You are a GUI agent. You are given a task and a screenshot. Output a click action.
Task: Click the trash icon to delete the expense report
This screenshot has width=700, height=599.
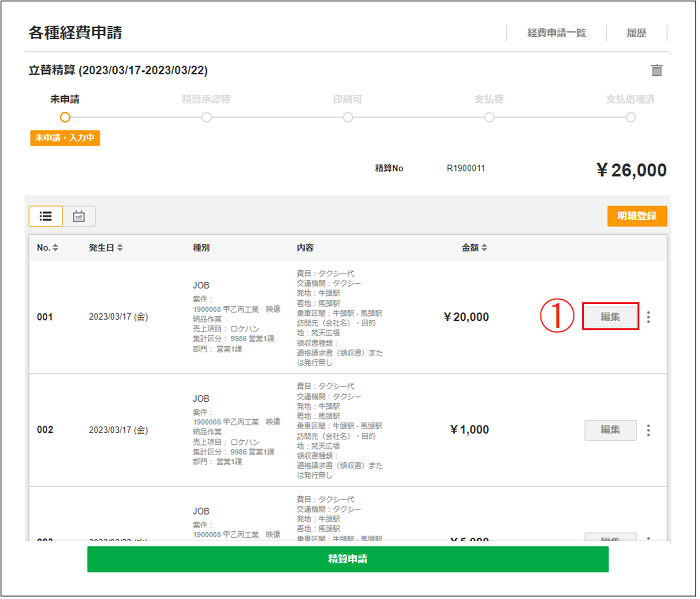click(656, 71)
